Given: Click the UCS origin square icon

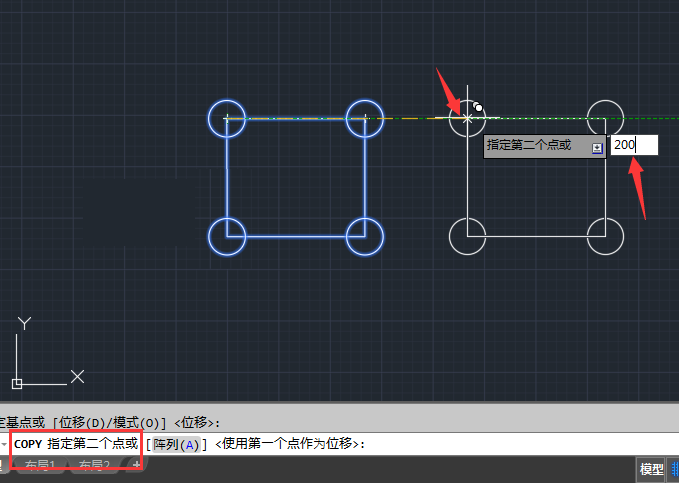Looking at the screenshot, I should [17, 384].
